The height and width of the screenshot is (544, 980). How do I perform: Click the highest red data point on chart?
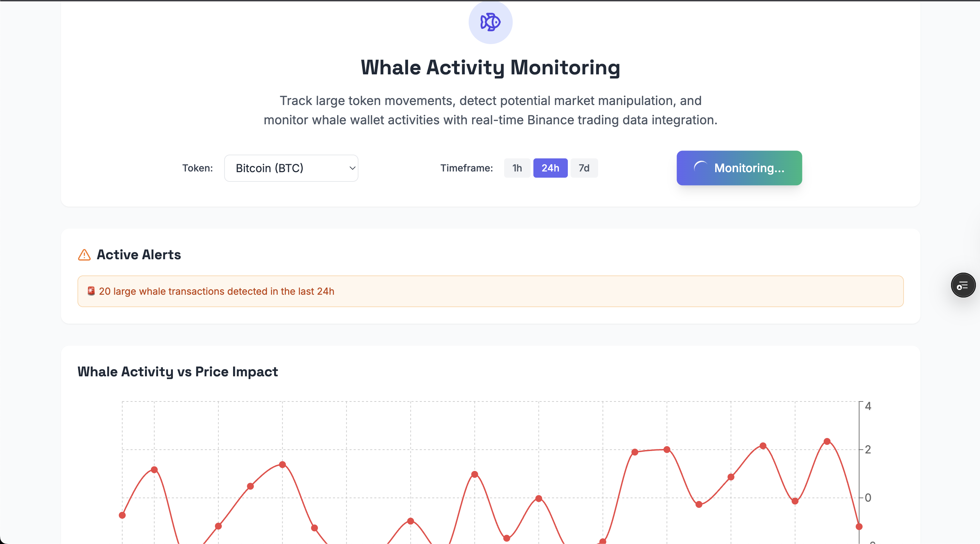point(827,441)
